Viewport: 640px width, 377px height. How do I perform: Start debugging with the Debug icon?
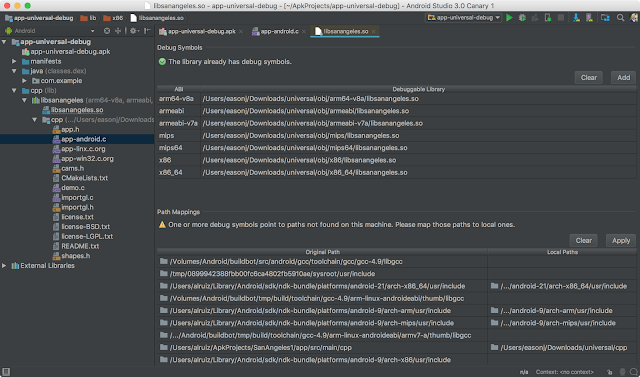(522, 18)
